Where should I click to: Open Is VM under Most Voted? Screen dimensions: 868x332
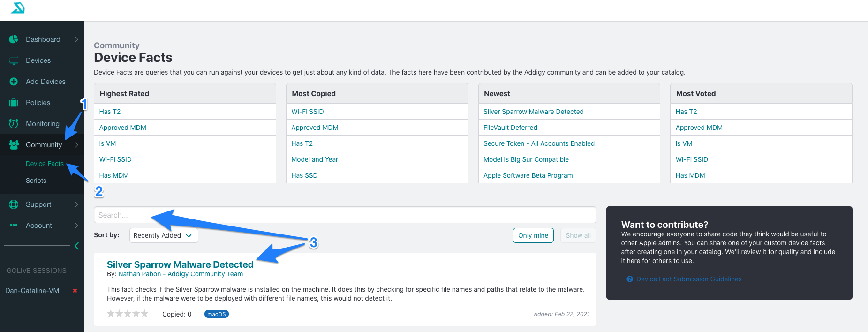(x=684, y=143)
